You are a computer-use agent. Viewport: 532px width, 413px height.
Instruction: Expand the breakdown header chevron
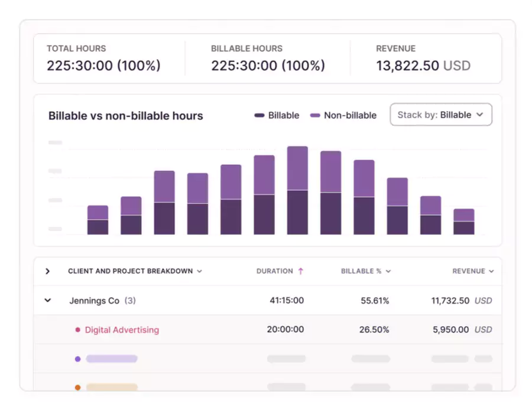tap(47, 271)
